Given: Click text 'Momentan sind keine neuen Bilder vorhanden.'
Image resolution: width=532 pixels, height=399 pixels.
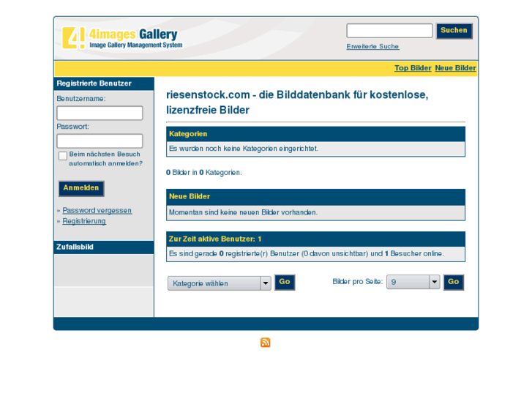Looking at the screenshot, I should click(x=243, y=212).
